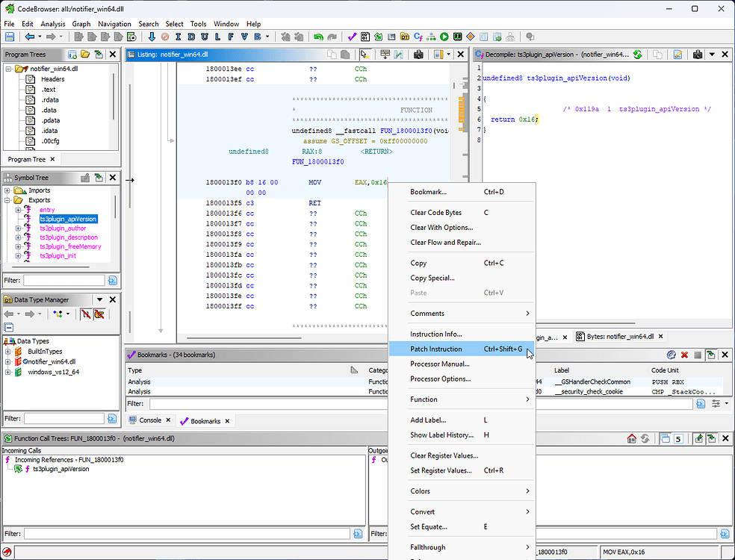
Task: Click the 'L' next label icon
Action: coord(217,37)
